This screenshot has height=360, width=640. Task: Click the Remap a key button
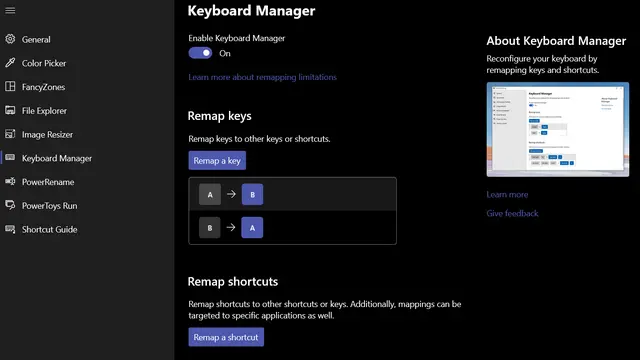(217, 160)
